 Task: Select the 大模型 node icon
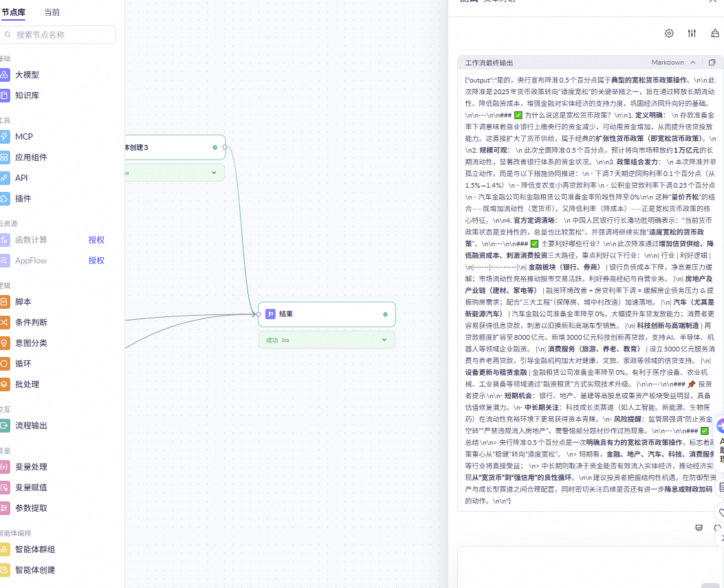pos(4,75)
